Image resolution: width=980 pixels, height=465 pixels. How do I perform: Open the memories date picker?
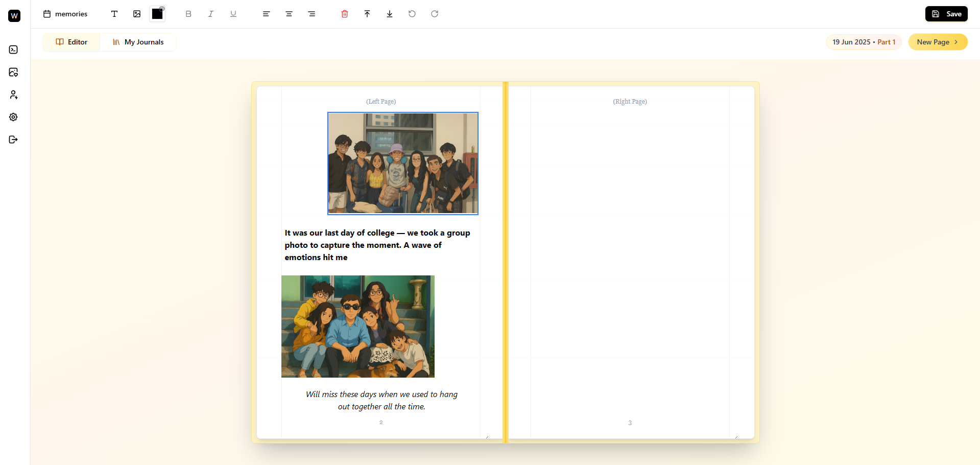[x=65, y=14]
